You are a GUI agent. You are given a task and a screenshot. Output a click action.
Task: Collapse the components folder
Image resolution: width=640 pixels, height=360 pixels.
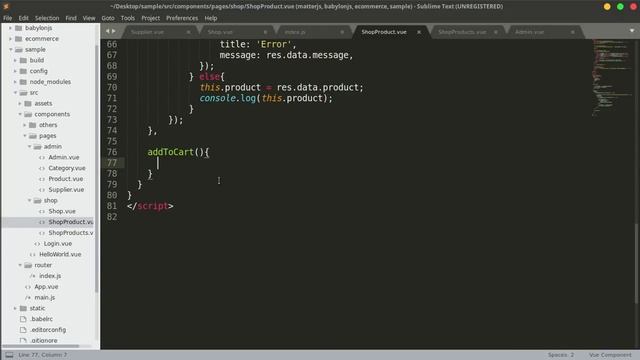pos(20,114)
